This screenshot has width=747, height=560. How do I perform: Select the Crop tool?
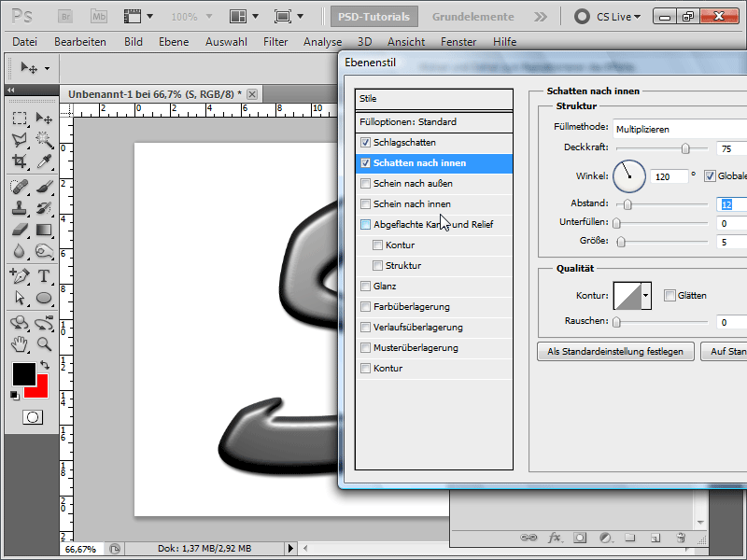click(19, 161)
